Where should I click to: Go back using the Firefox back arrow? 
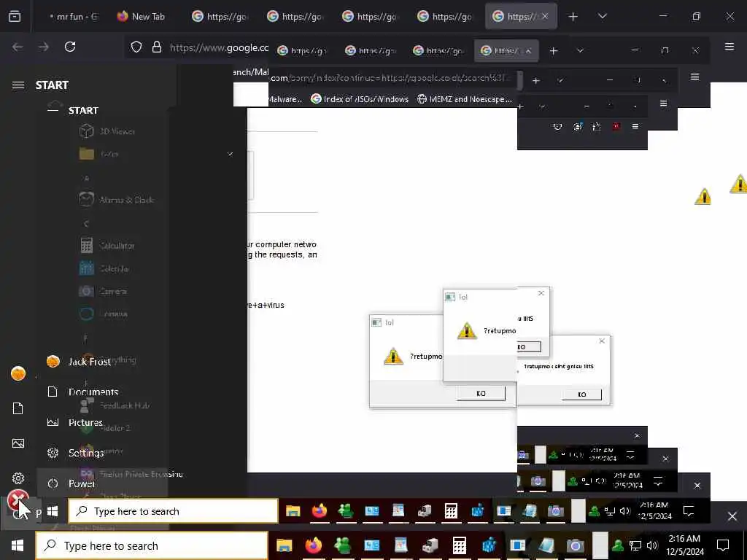18,47
